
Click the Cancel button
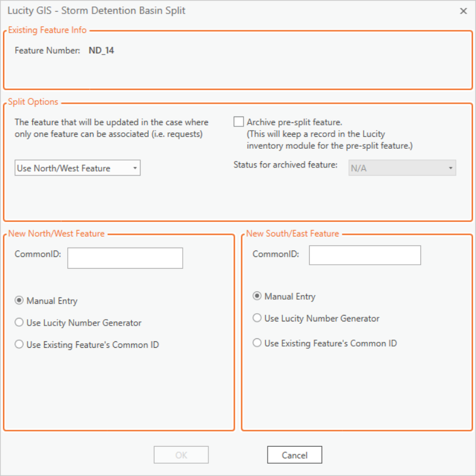tap(294, 455)
